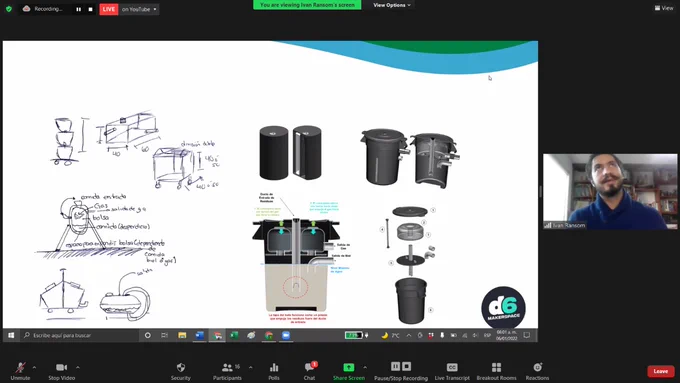Pause recording in bottom toolbar
This screenshot has height=383, width=680.
(x=396, y=367)
